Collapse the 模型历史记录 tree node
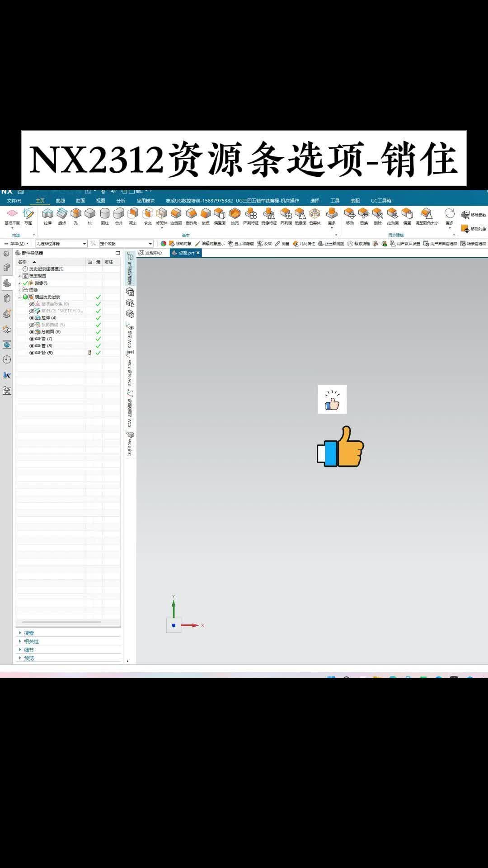This screenshot has width=488, height=868. coord(19,297)
